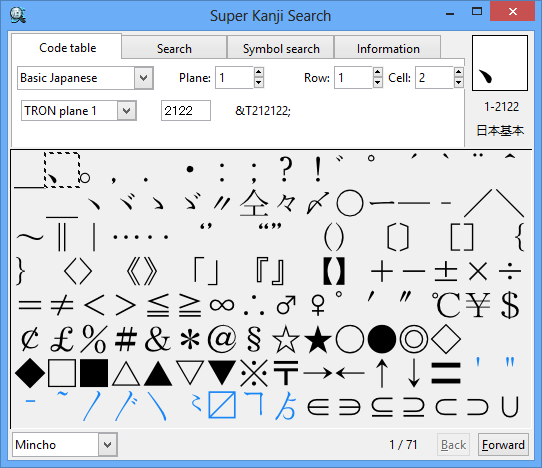Select the percent sign symbol
Image resolution: width=542 pixels, height=468 pixels.
pos(94,339)
